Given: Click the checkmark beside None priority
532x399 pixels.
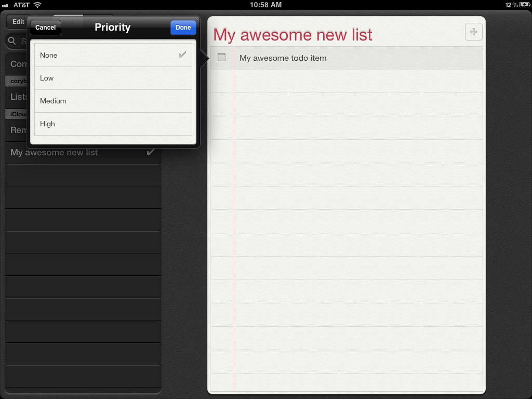Looking at the screenshot, I should pos(182,55).
